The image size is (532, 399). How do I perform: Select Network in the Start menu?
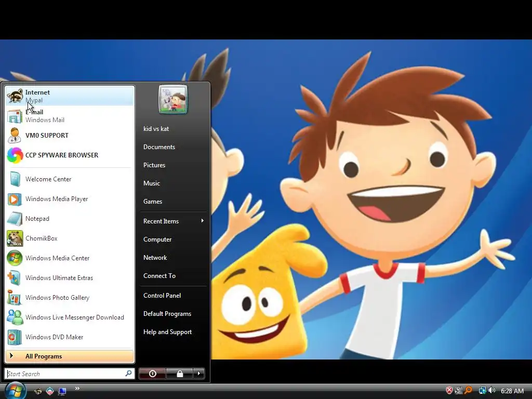[174, 258]
